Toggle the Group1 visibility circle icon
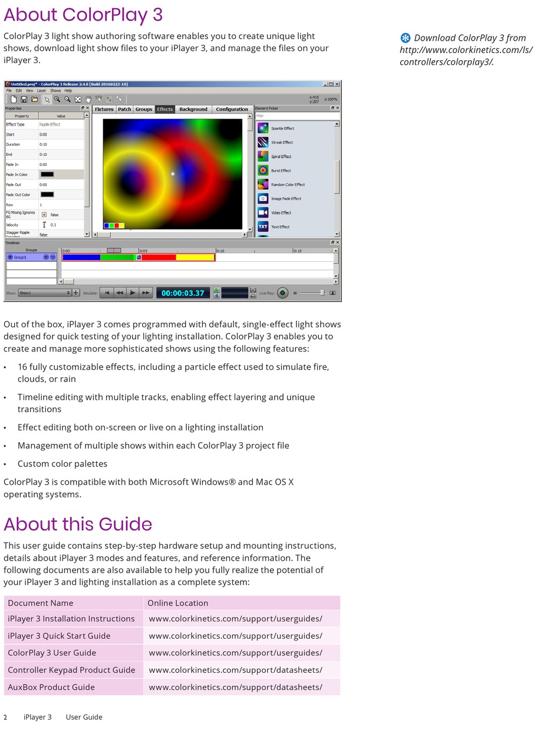560x743 pixels. click(x=10, y=257)
